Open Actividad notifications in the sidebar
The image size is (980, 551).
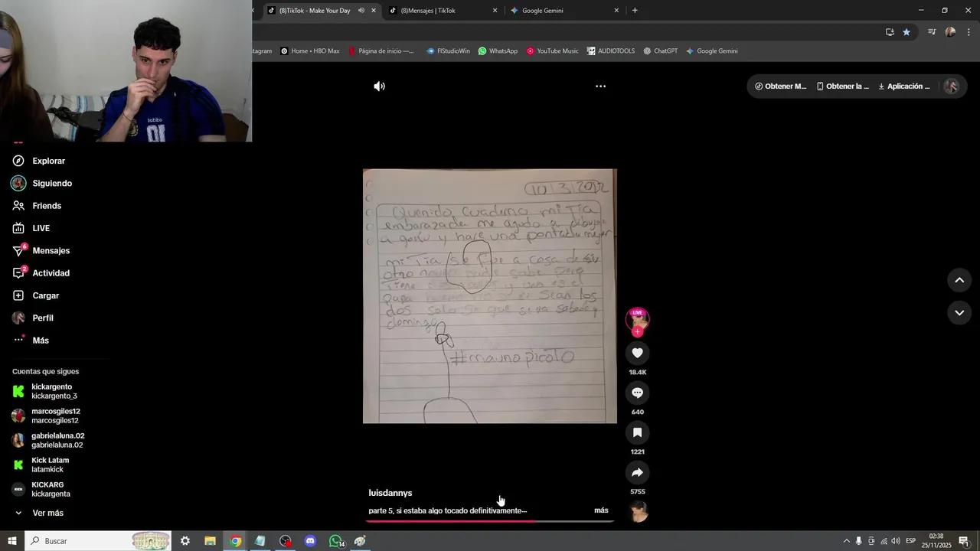coord(51,273)
